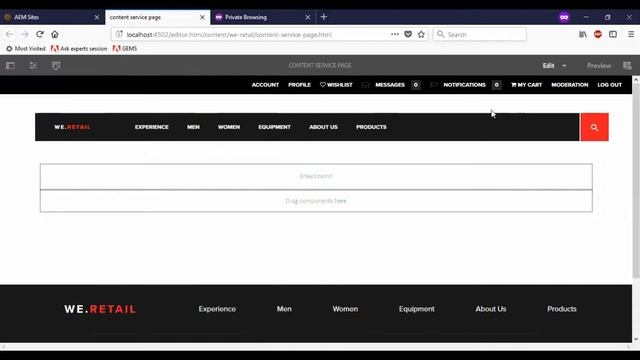
Task: Open WOMEN in header navigation
Action: pos(229,127)
